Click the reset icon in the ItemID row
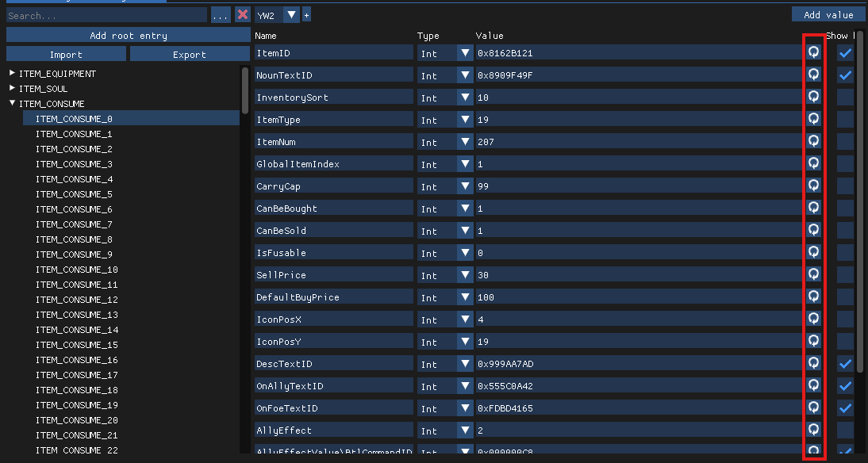 pos(813,52)
